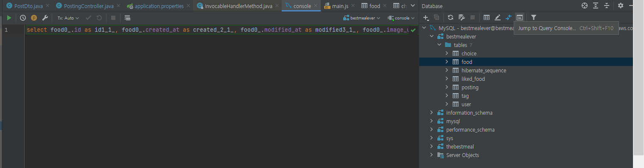The height and width of the screenshot is (168, 644).
Task: Select the posting table
Action: (470, 88)
